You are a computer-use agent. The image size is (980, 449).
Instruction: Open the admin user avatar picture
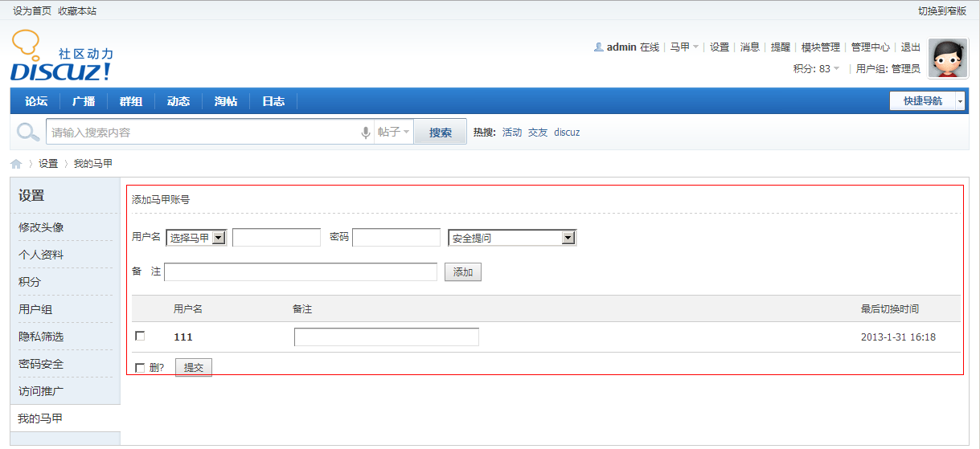coord(947,59)
